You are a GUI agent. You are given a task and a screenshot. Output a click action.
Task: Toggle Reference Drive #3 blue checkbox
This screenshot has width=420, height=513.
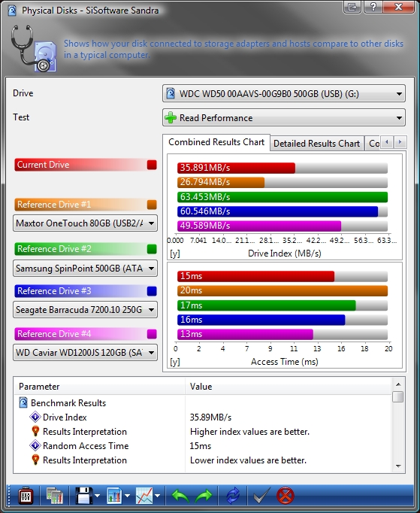(x=152, y=291)
